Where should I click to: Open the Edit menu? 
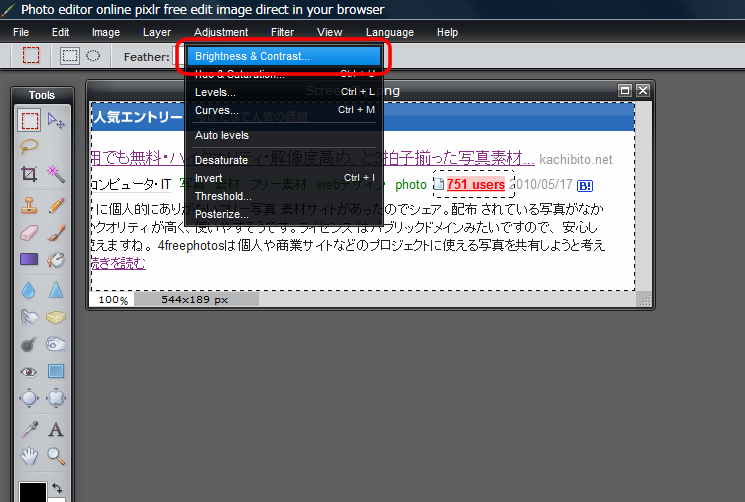[60, 32]
